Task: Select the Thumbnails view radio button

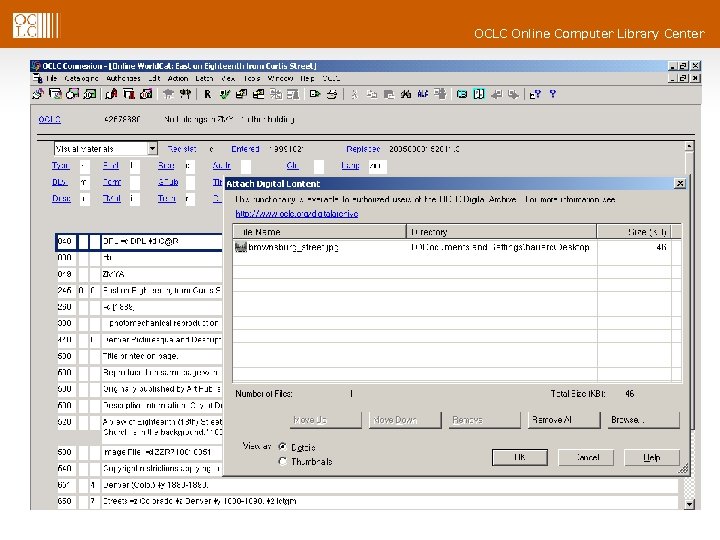Action: [x=283, y=461]
